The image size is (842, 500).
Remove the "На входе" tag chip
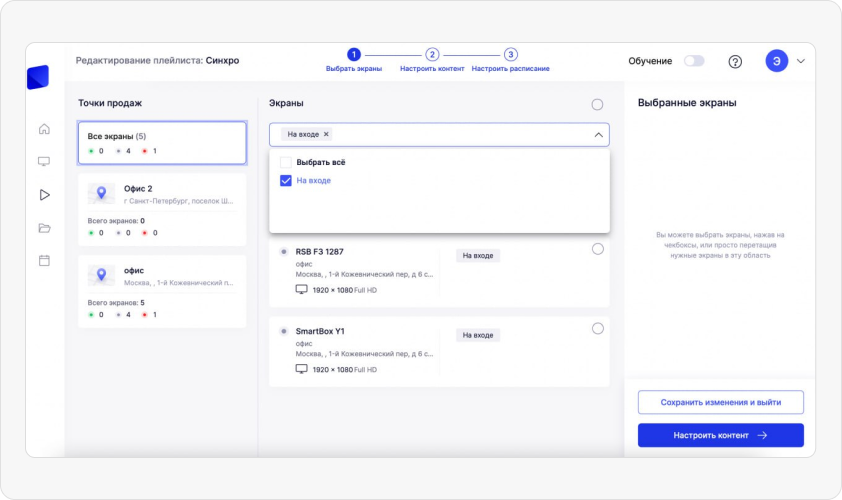(x=326, y=134)
